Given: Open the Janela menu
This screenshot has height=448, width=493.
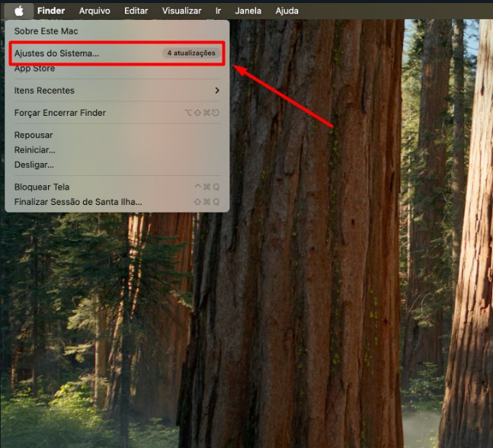Looking at the screenshot, I should [x=248, y=11].
